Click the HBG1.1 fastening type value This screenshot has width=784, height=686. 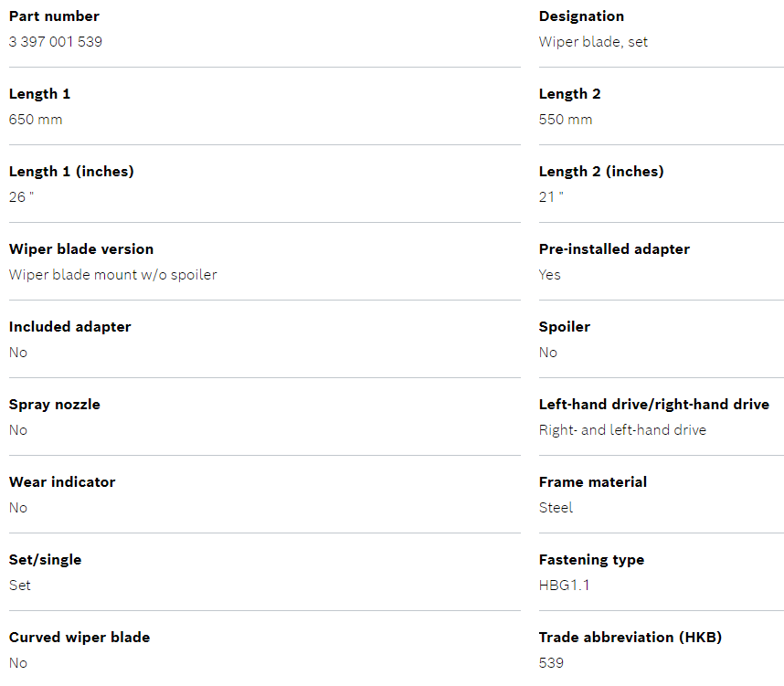coord(564,586)
